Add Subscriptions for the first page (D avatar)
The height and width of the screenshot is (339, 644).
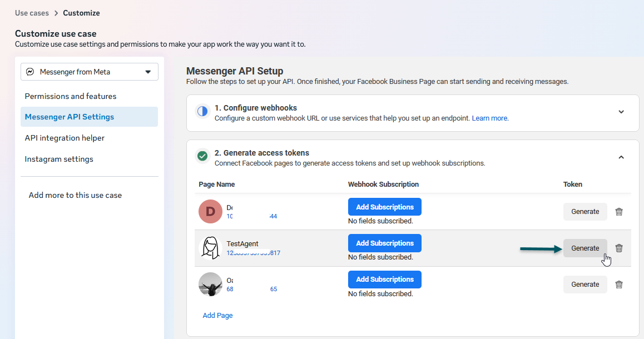[384, 207]
